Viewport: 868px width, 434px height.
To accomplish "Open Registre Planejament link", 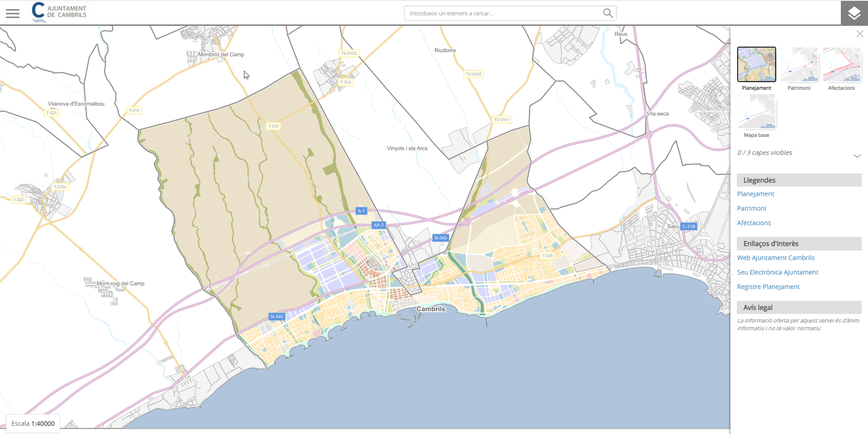I will pyautogui.click(x=768, y=287).
